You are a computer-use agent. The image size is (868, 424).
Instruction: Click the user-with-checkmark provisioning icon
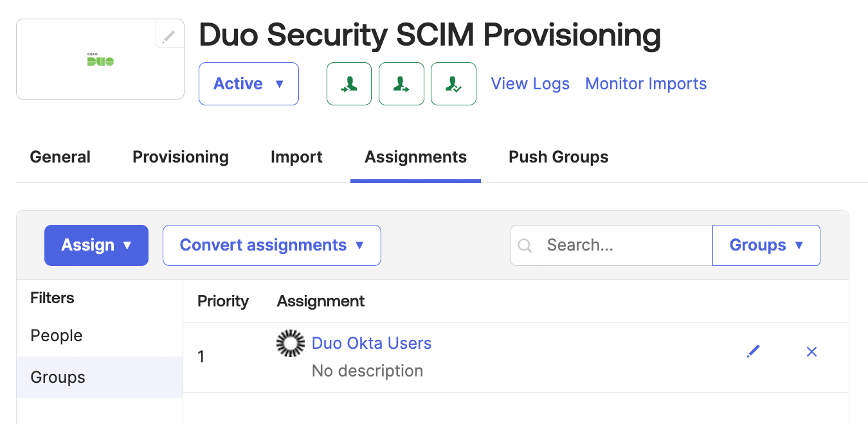[453, 84]
